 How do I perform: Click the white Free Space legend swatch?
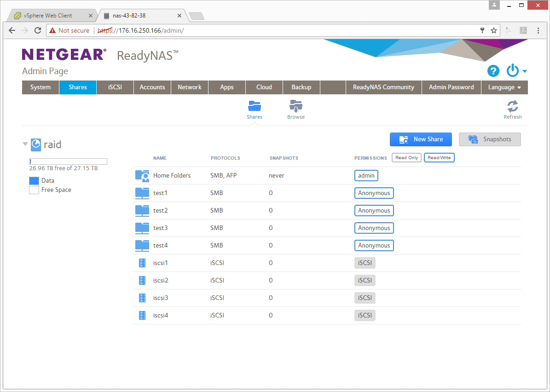point(34,190)
